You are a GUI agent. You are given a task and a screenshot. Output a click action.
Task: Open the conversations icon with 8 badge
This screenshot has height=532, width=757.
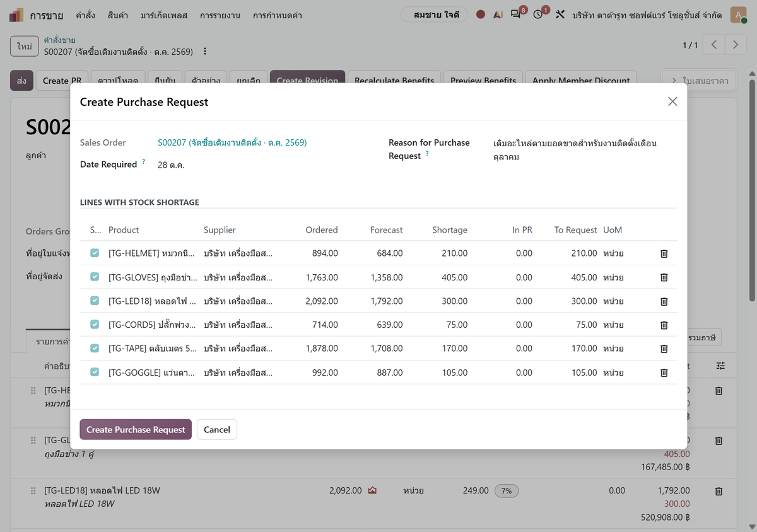coord(517,14)
